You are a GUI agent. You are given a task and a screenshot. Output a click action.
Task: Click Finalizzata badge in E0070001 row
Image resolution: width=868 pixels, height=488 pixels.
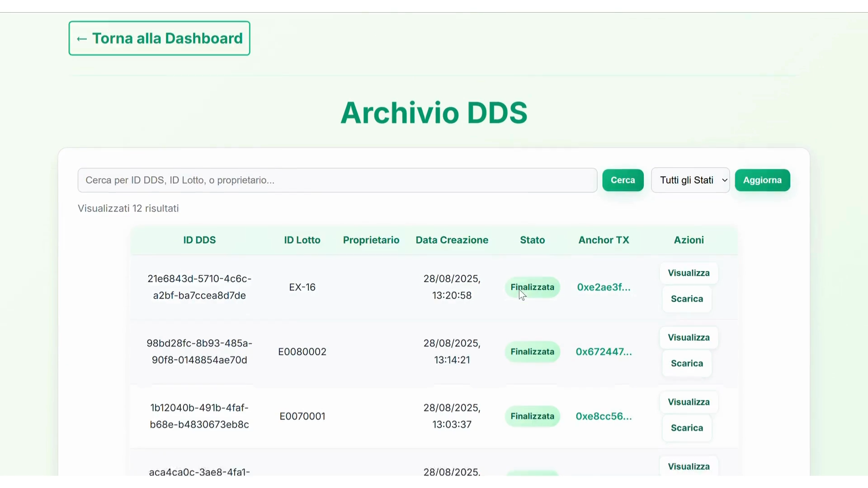point(533,417)
